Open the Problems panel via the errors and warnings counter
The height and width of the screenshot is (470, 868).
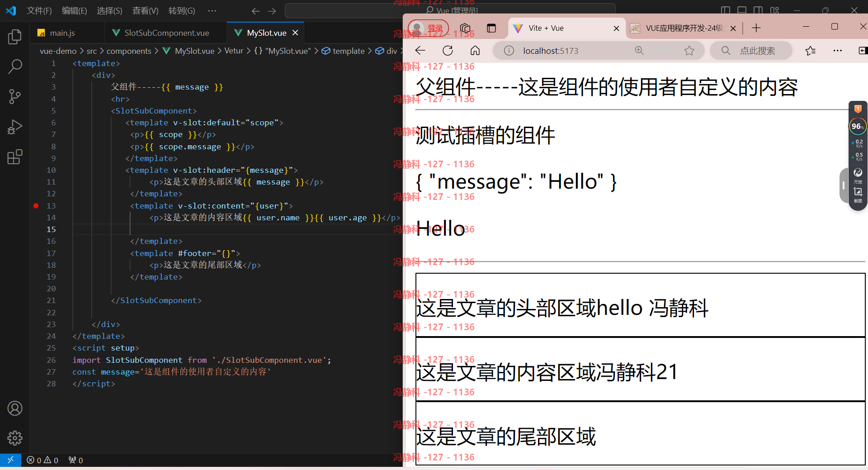tap(42, 460)
